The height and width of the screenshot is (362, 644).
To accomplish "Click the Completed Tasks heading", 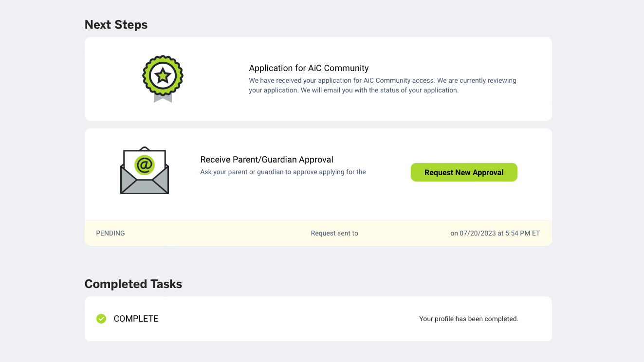I will click(x=133, y=284).
